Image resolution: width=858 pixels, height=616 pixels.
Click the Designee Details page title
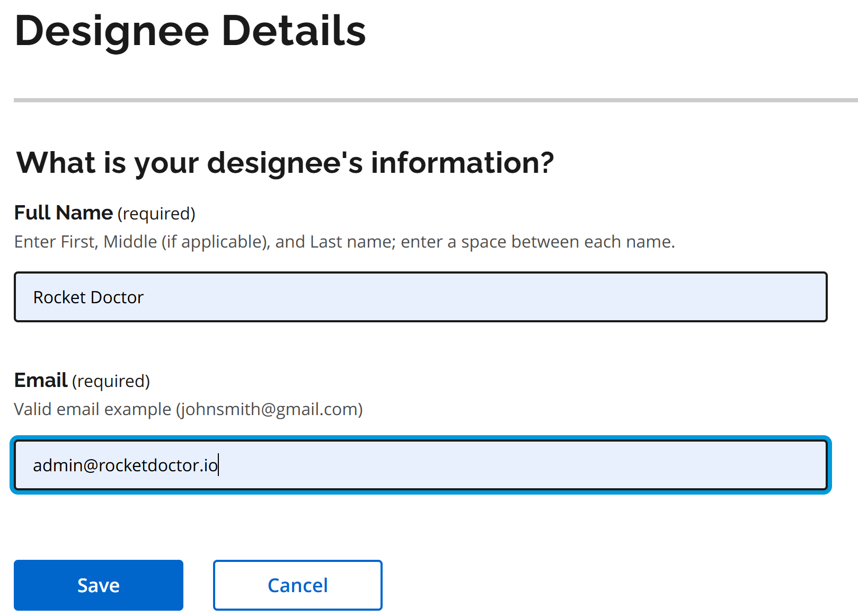190,31
